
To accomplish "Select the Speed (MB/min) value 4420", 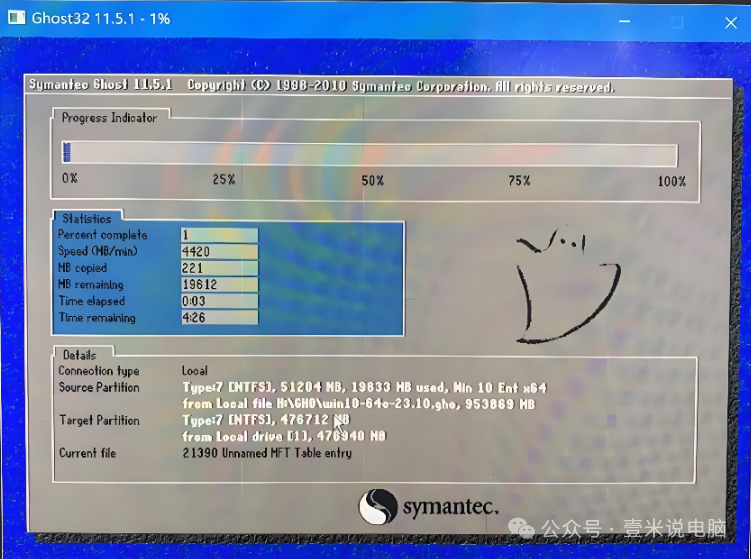I will click(218, 252).
